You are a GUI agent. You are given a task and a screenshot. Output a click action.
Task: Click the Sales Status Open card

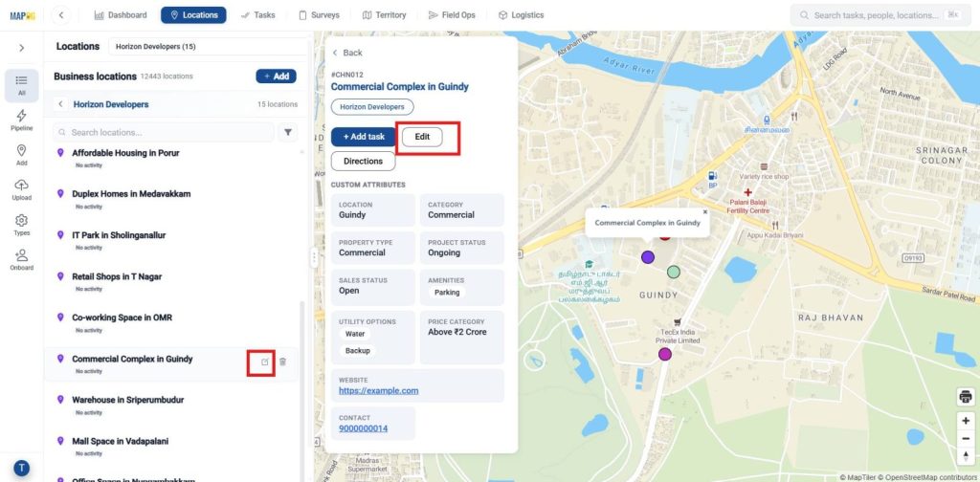tap(373, 286)
